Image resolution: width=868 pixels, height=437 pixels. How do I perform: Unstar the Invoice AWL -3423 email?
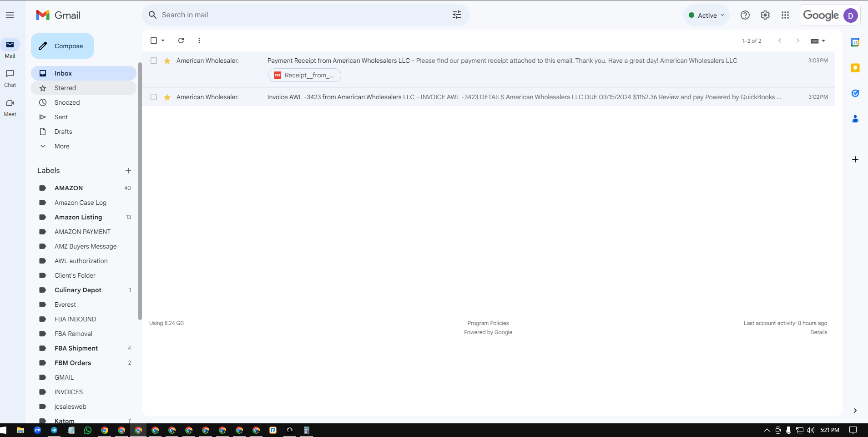coord(167,97)
